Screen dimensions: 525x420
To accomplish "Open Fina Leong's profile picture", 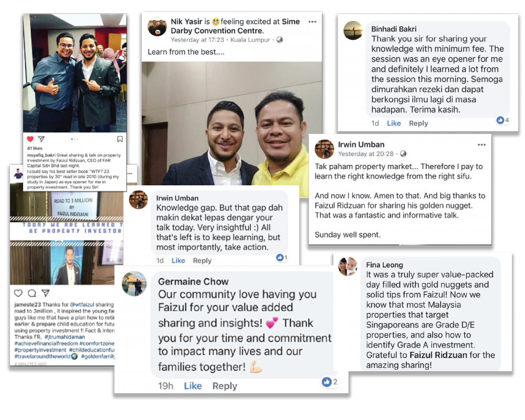I will (x=348, y=266).
